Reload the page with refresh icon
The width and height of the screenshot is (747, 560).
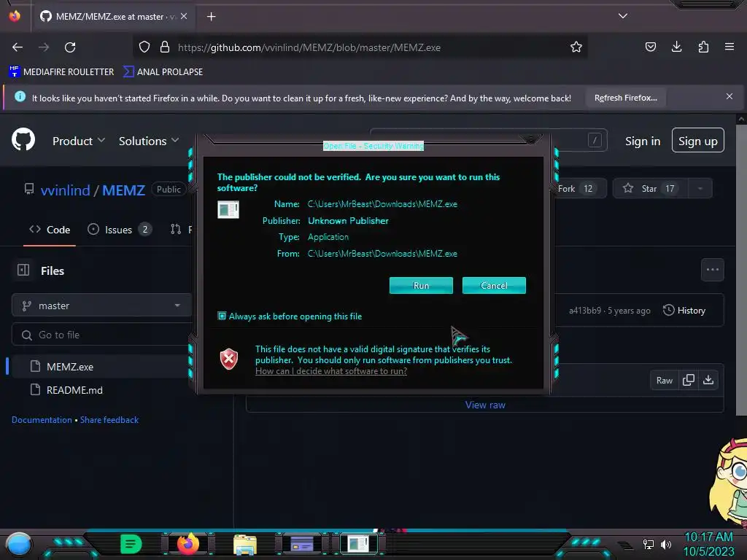tap(70, 47)
